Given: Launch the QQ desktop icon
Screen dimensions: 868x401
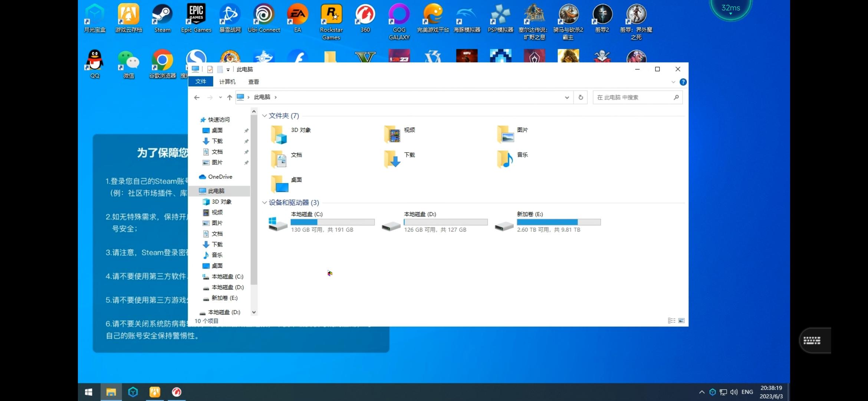Looking at the screenshot, I should point(95,64).
